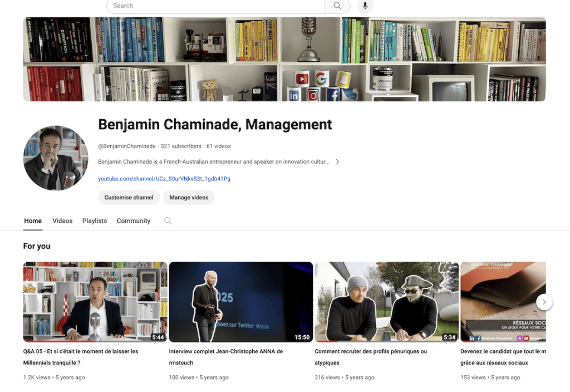Click '100 views • 5 years ago' text
Image resolution: width=570 pixels, height=392 pixels.
coord(199,378)
